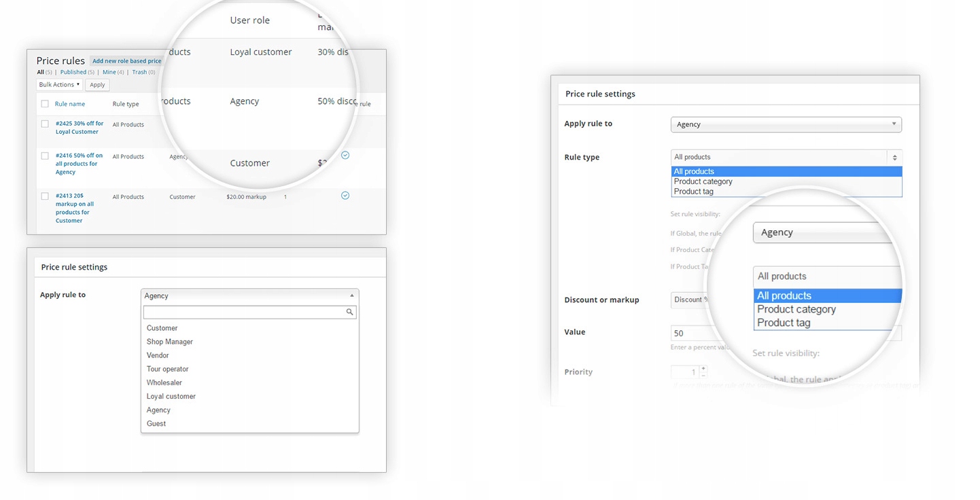980x500 pixels.
Task: Open the Trash filter link
Action: tap(139, 72)
